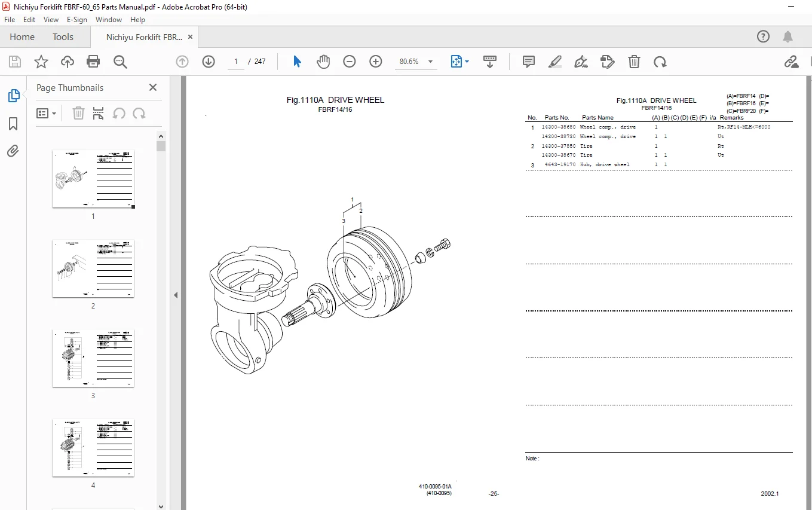Zoom out with the minus icon
Screen dimensions: 812x510
pos(350,62)
